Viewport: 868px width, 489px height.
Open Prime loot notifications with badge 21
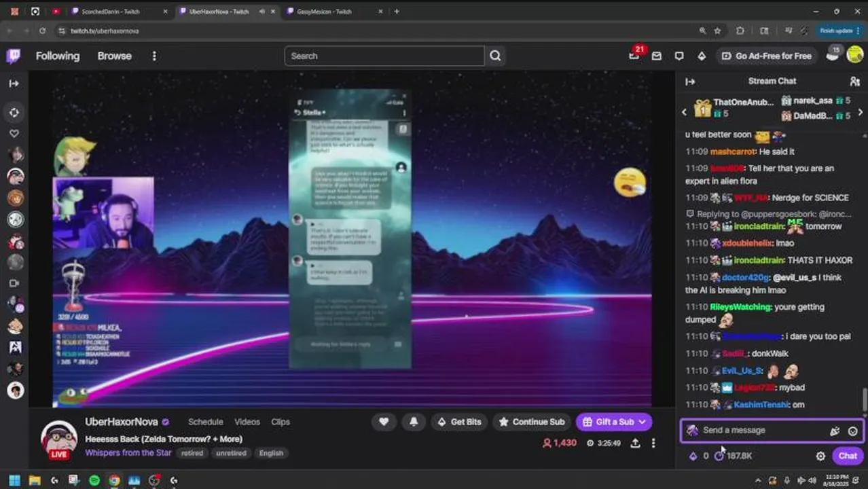point(634,56)
